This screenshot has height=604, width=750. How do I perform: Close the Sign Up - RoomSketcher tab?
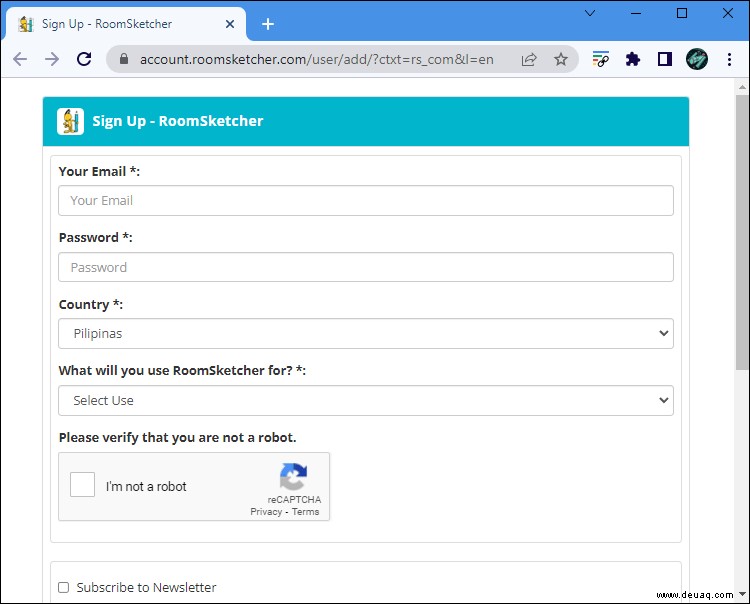coord(230,24)
